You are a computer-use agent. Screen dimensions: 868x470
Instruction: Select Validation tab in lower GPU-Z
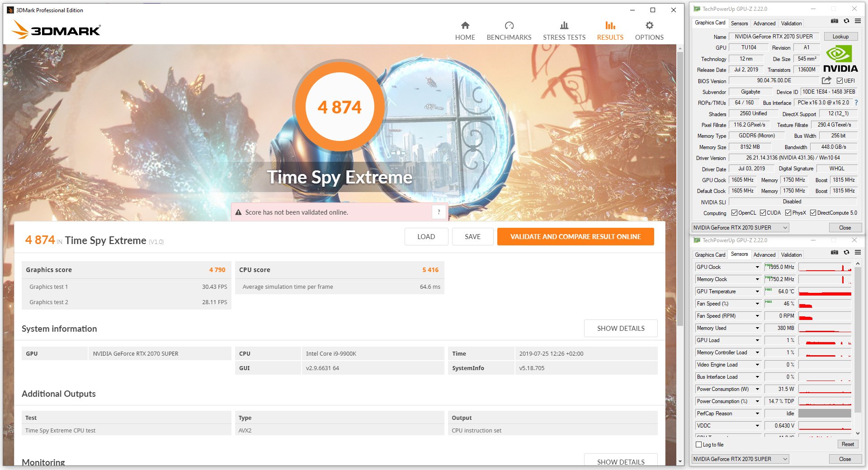(x=791, y=255)
